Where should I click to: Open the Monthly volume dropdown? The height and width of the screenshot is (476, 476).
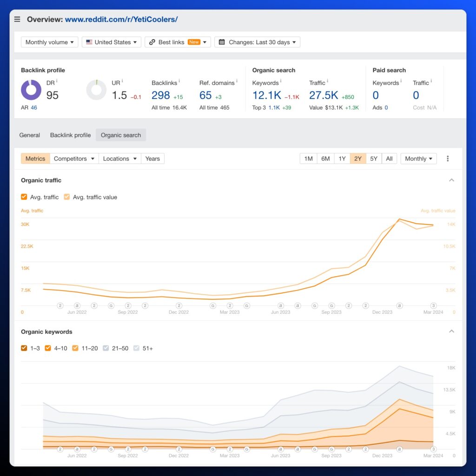[49, 42]
